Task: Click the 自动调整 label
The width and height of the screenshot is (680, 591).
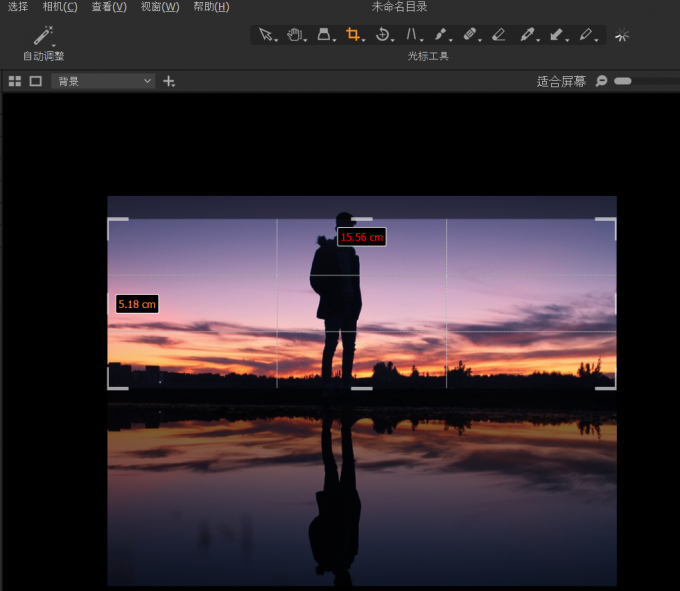Action: pos(43,56)
